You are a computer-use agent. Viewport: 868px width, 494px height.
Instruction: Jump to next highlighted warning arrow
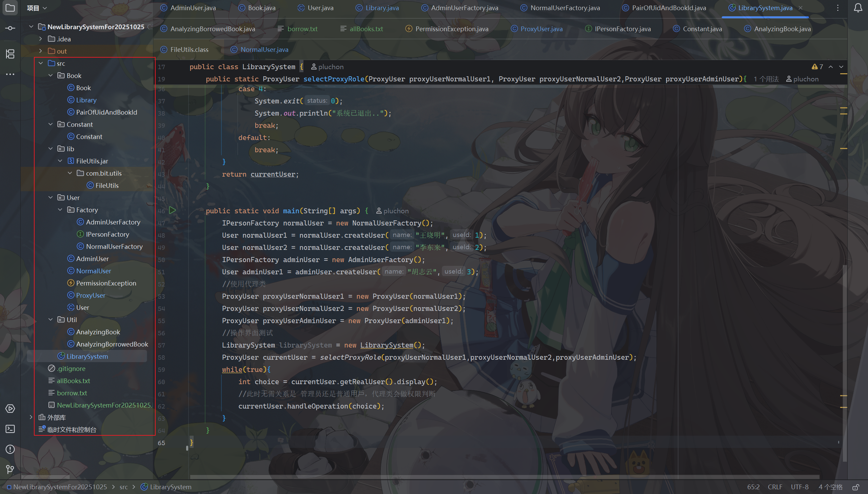click(x=841, y=67)
